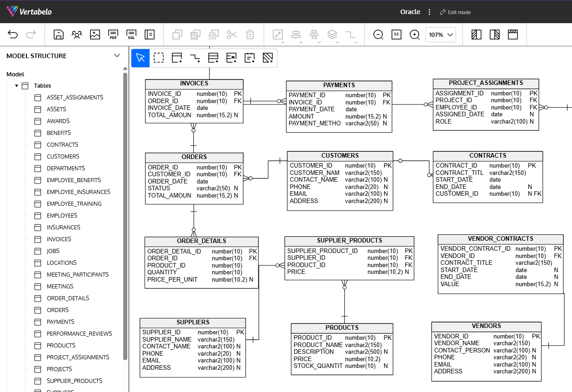Click the Delete trash icon
This screenshot has width=572, height=392.
coord(250,35)
